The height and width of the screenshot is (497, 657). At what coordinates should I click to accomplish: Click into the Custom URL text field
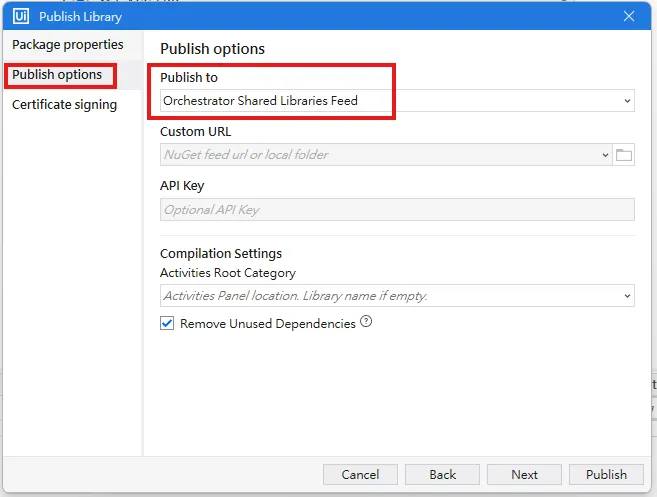(x=380, y=155)
